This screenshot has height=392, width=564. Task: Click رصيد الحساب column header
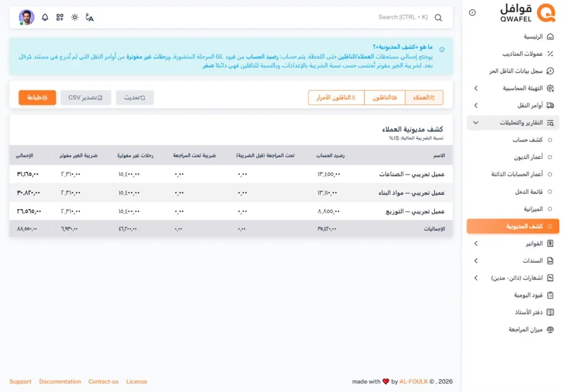click(330, 156)
